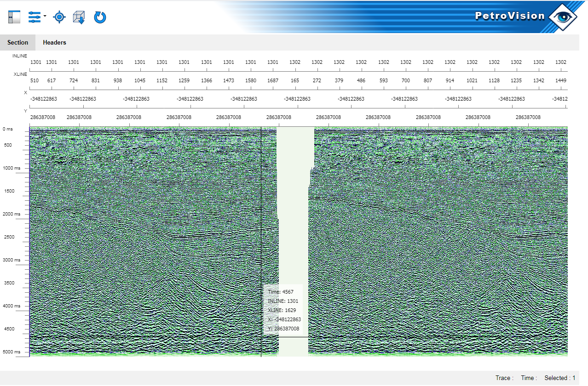Click XLINE value 510

pos(35,80)
